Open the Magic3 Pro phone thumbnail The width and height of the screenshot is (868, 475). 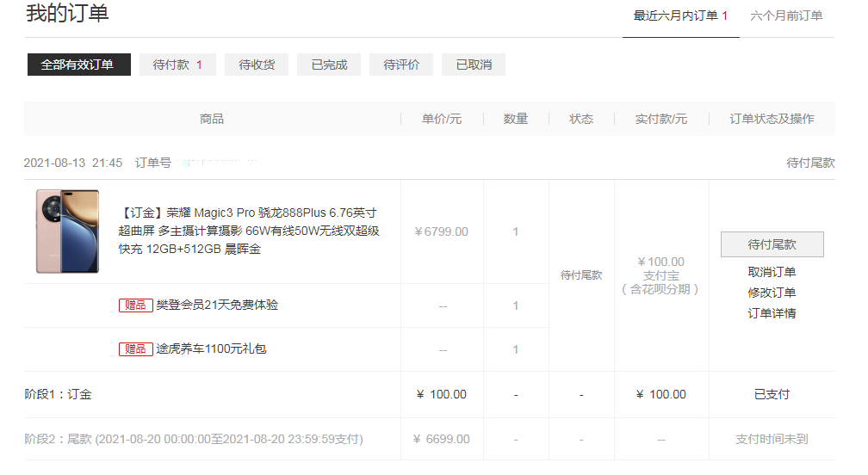(x=67, y=231)
